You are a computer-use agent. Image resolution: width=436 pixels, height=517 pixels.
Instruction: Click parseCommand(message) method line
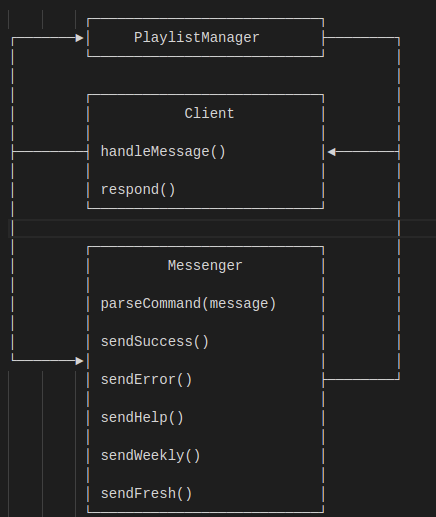188,304
